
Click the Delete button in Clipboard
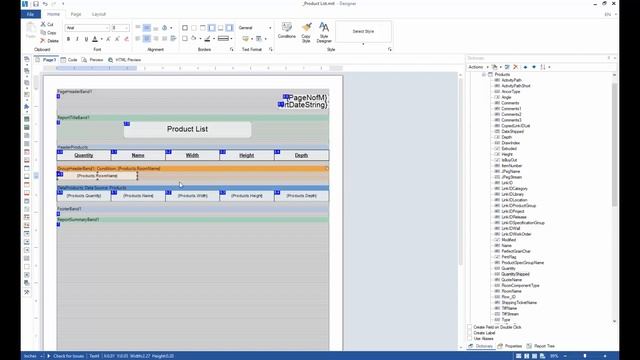click(49, 41)
